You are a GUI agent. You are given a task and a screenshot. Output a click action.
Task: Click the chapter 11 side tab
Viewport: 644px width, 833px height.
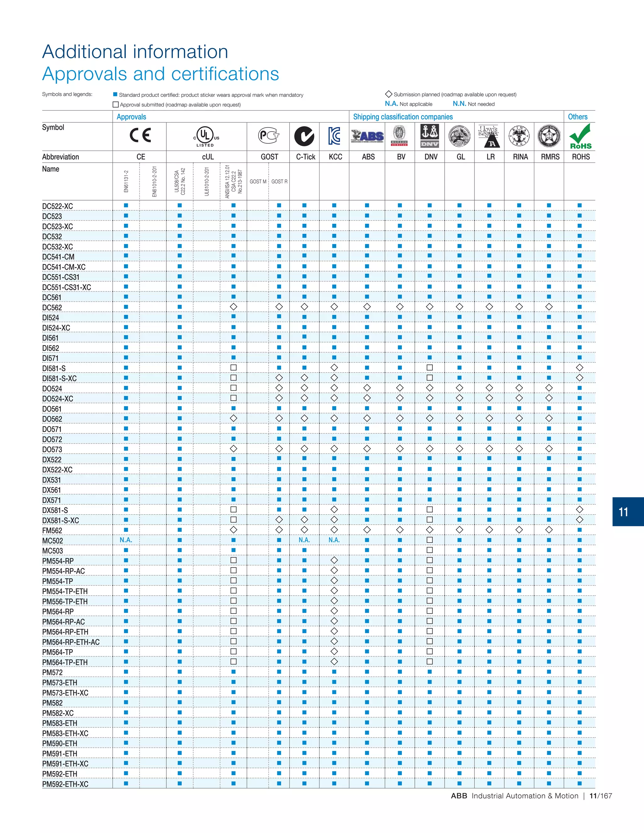[x=628, y=512]
